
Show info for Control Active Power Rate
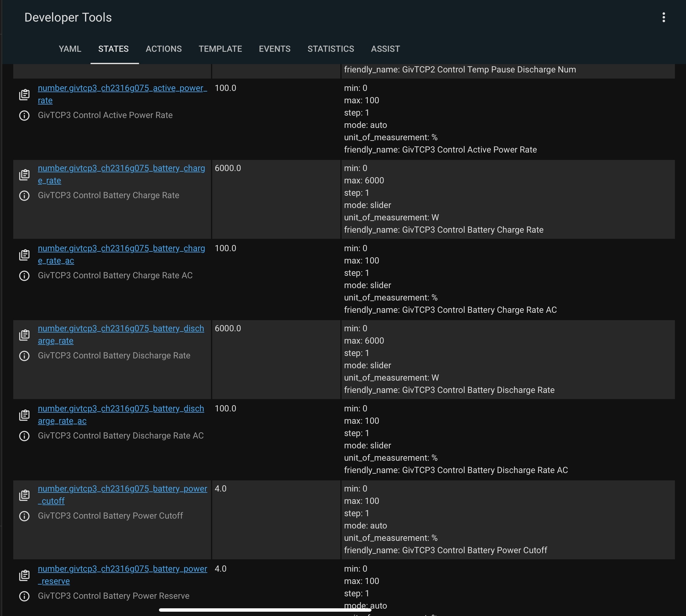[24, 116]
